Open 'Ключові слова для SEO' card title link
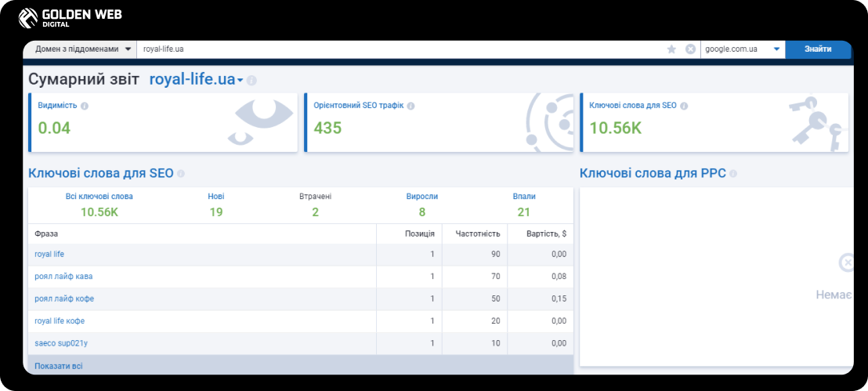Image resolution: width=868 pixels, height=391 pixels. click(x=633, y=106)
